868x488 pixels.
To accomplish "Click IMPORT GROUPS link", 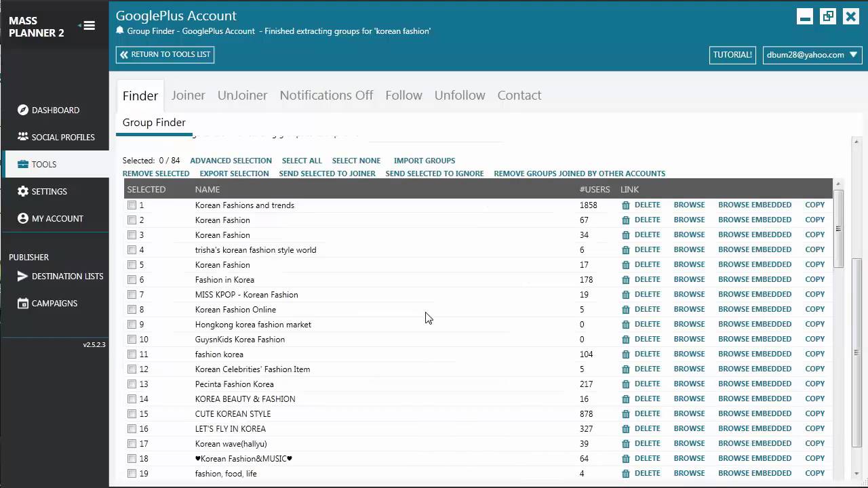I will pos(425,161).
